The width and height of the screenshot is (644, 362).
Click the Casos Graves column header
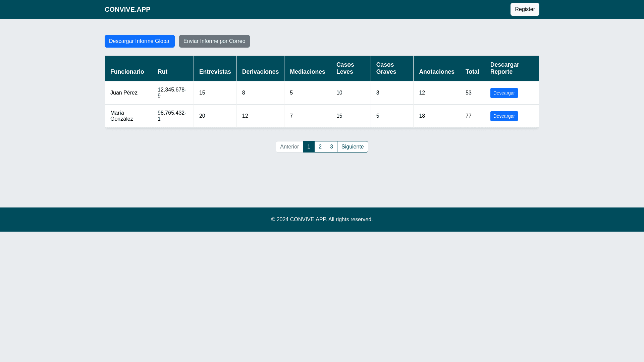coord(386,68)
